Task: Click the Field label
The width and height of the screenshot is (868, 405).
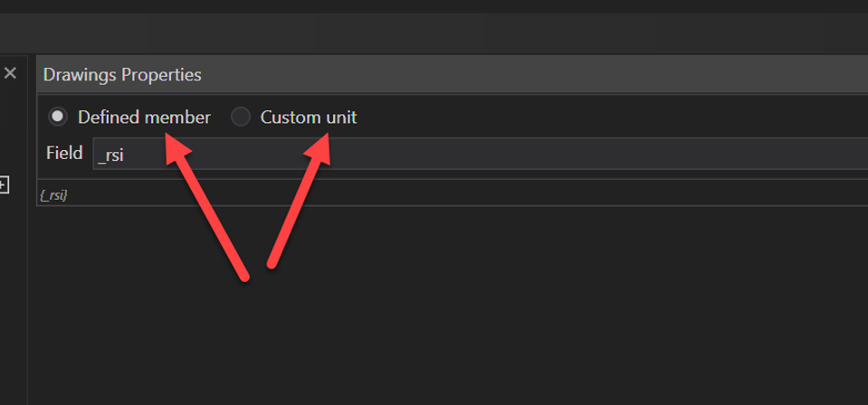Action: pos(64,154)
